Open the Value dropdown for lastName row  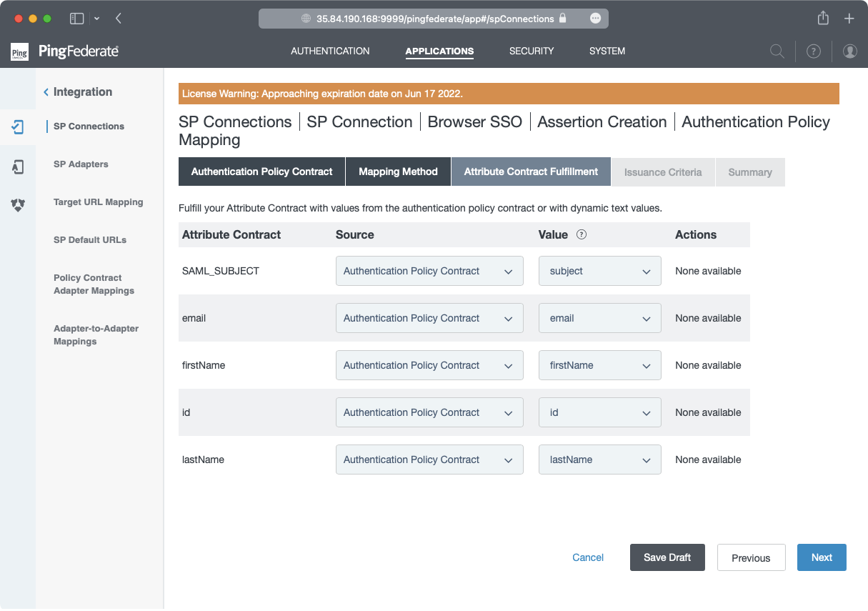(x=599, y=460)
